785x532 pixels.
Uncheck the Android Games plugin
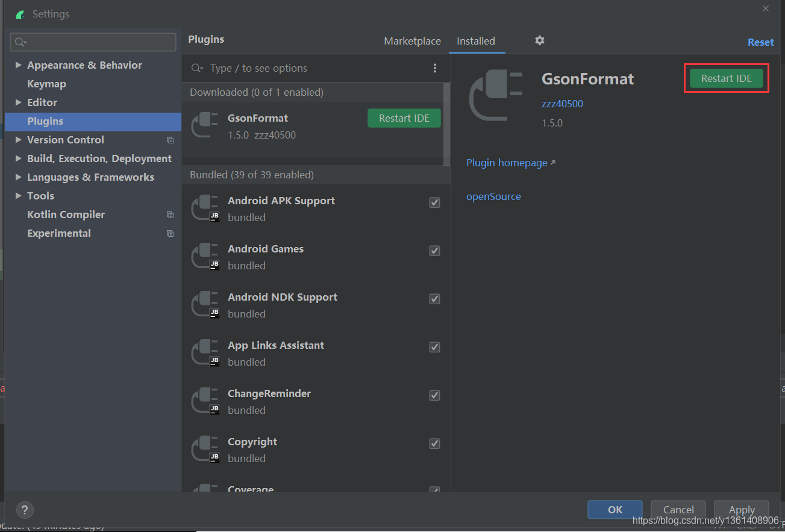pyautogui.click(x=434, y=251)
